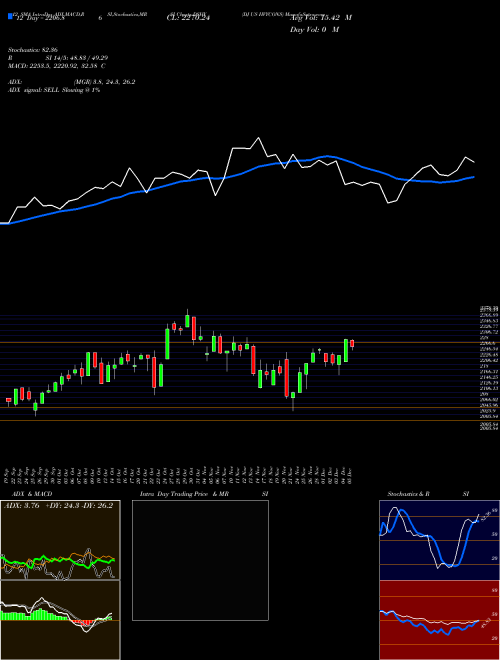500x660 pixels.
Task: Click the 'ADX: 3.76 +DY: 24.3 -DY: 26.2' header
Action: (x=58, y=506)
